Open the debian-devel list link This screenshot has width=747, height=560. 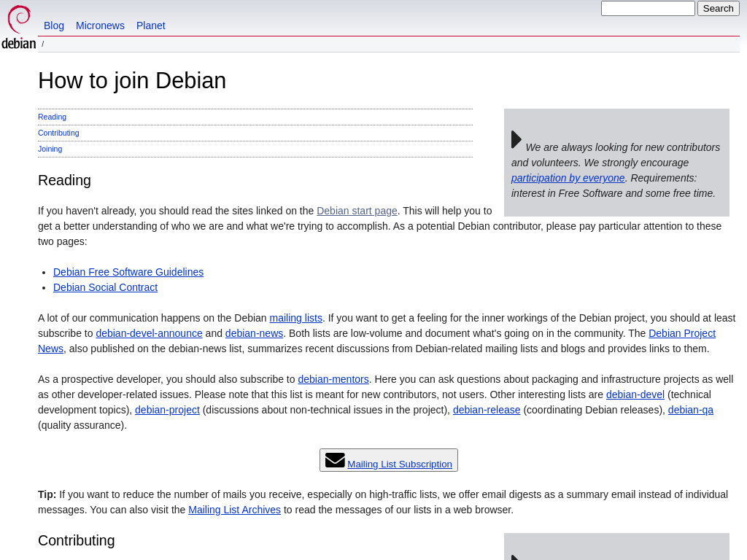(635, 394)
